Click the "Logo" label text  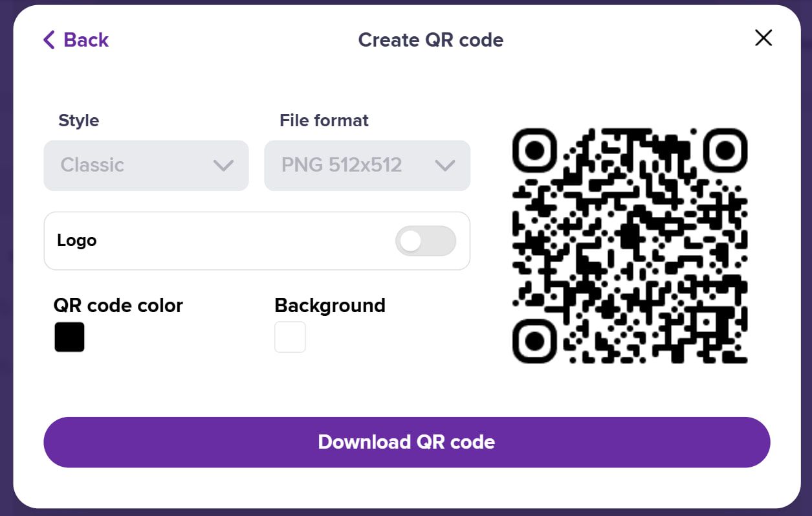(x=77, y=240)
